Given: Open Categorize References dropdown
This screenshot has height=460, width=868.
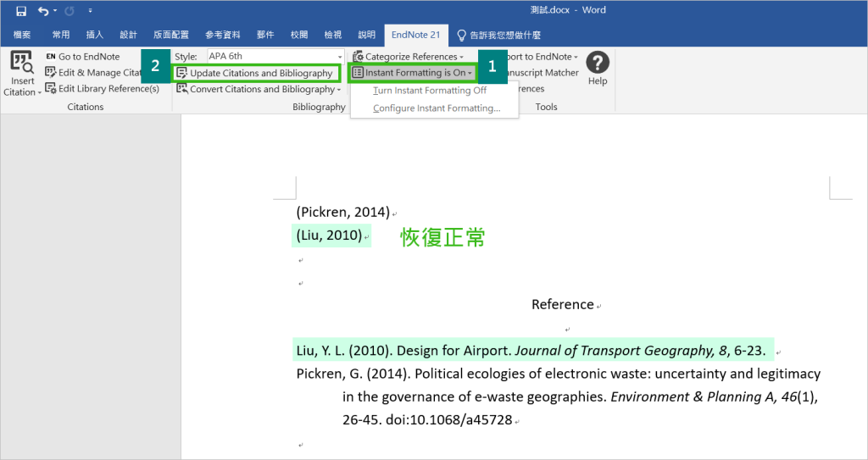Looking at the screenshot, I should pyautogui.click(x=408, y=57).
